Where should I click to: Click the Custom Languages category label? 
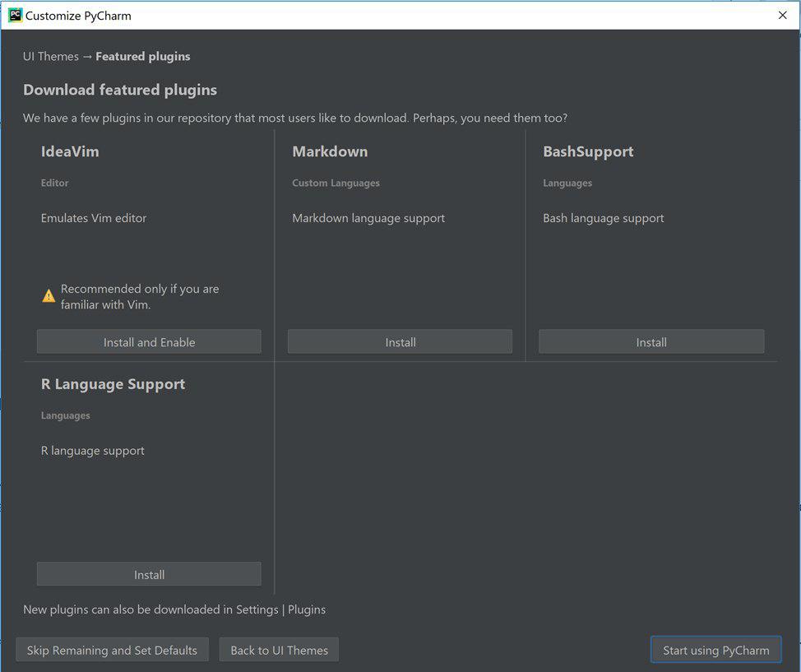click(x=336, y=183)
